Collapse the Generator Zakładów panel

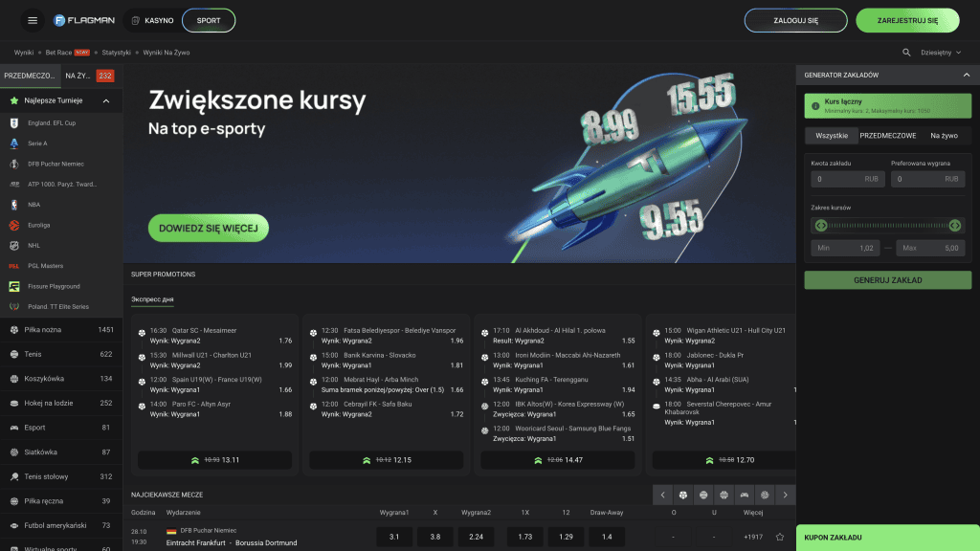[x=966, y=75]
